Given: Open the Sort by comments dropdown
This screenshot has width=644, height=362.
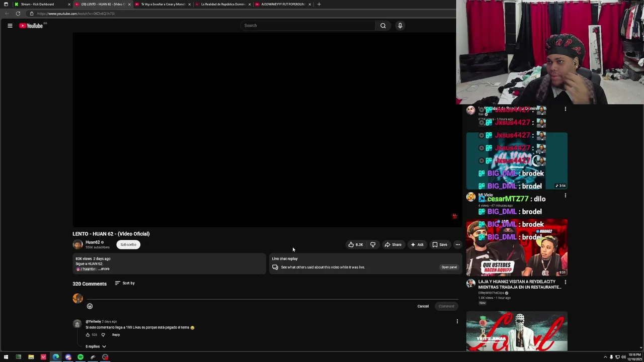Looking at the screenshot, I should 125,283.
